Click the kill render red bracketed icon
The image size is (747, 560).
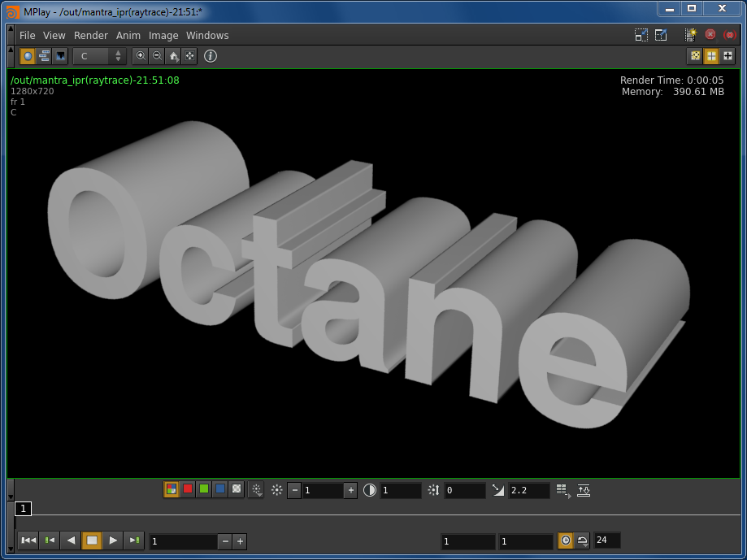pyautogui.click(x=729, y=35)
